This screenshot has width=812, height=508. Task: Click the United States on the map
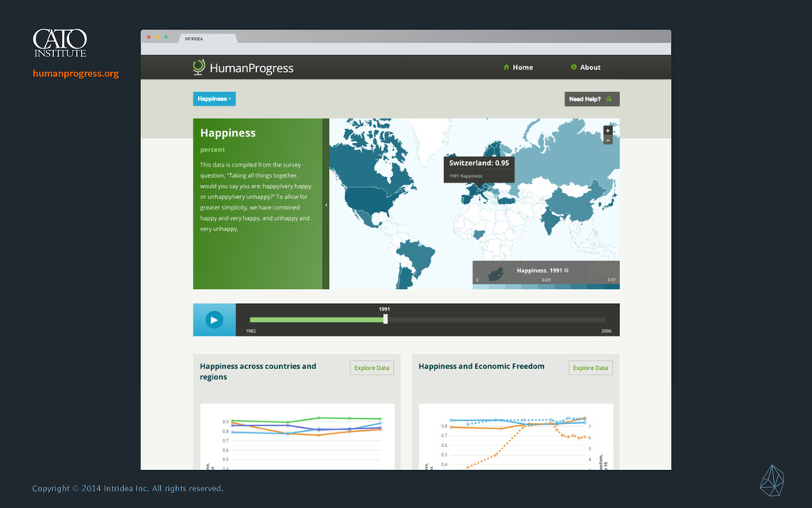pos(369,199)
